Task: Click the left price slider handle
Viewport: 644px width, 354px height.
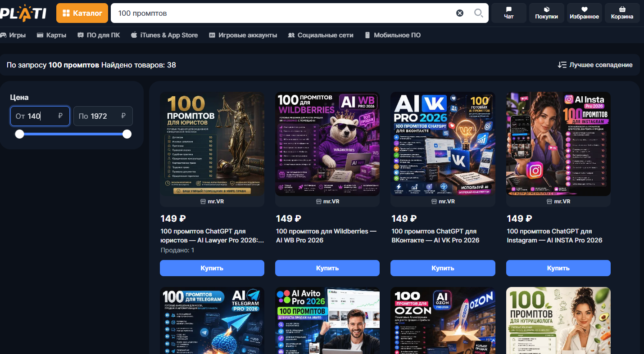Action: pyautogui.click(x=19, y=134)
